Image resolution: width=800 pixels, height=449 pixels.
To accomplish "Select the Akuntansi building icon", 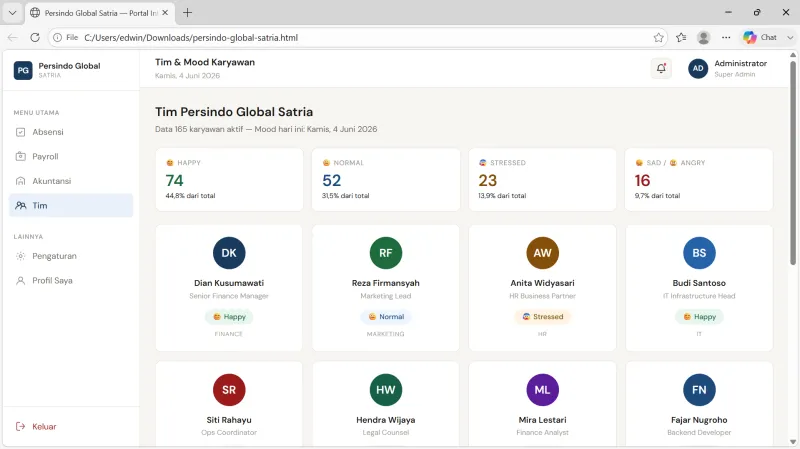I will pyautogui.click(x=20, y=181).
